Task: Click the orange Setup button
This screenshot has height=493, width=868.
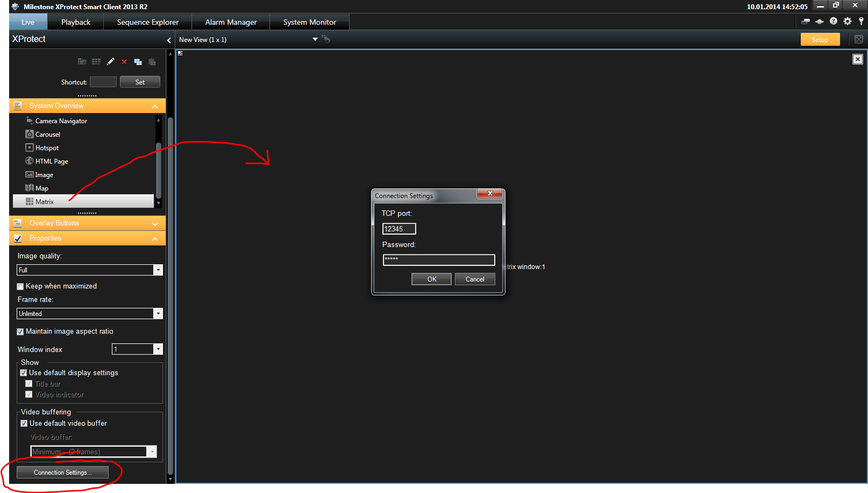Action: click(x=820, y=39)
